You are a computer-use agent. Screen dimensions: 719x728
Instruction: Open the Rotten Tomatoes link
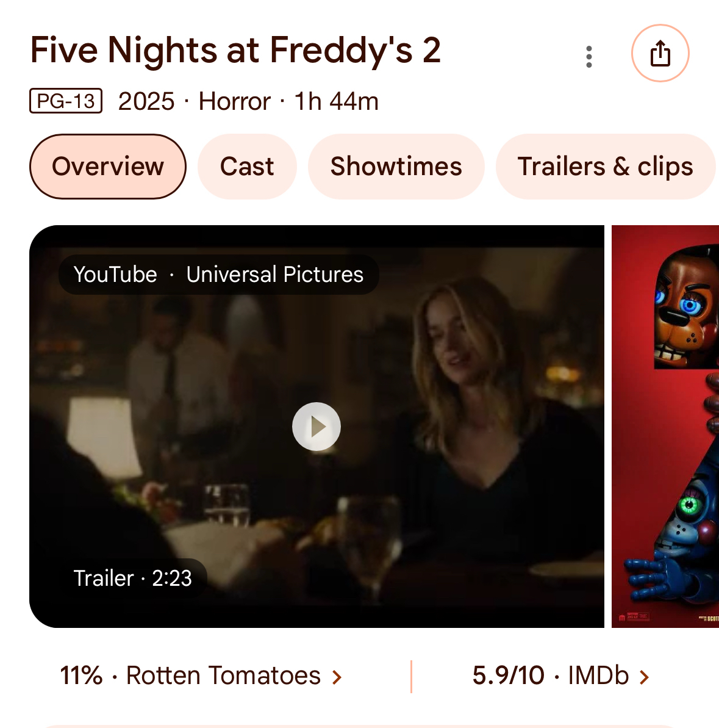(x=223, y=676)
